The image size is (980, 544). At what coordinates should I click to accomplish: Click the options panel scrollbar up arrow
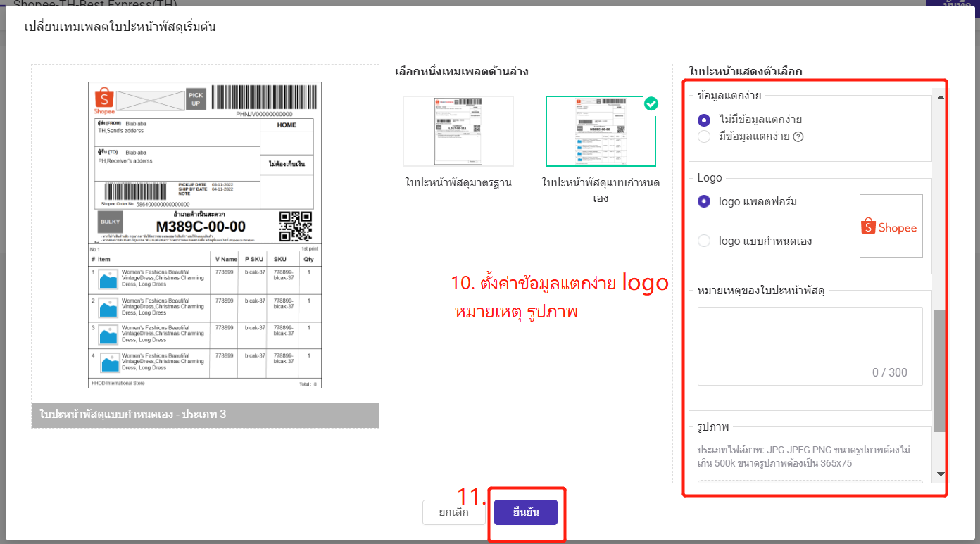pos(940,96)
